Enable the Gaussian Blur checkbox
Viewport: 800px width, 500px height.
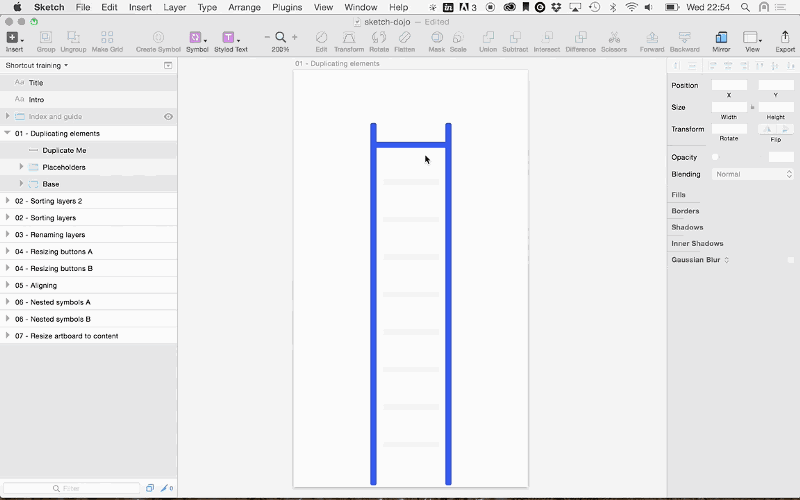click(x=790, y=260)
